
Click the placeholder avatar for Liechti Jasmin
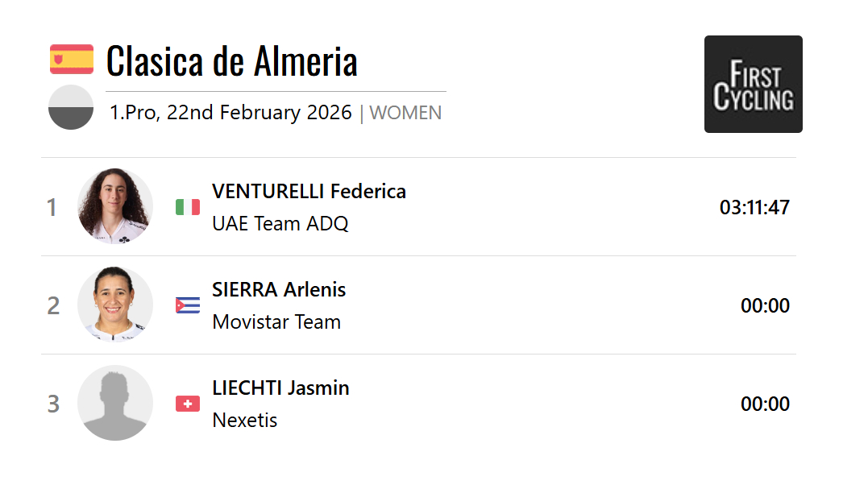point(115,403)
